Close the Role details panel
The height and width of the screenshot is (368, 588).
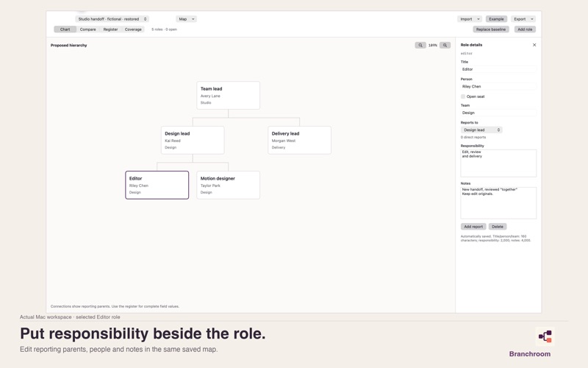534,45
